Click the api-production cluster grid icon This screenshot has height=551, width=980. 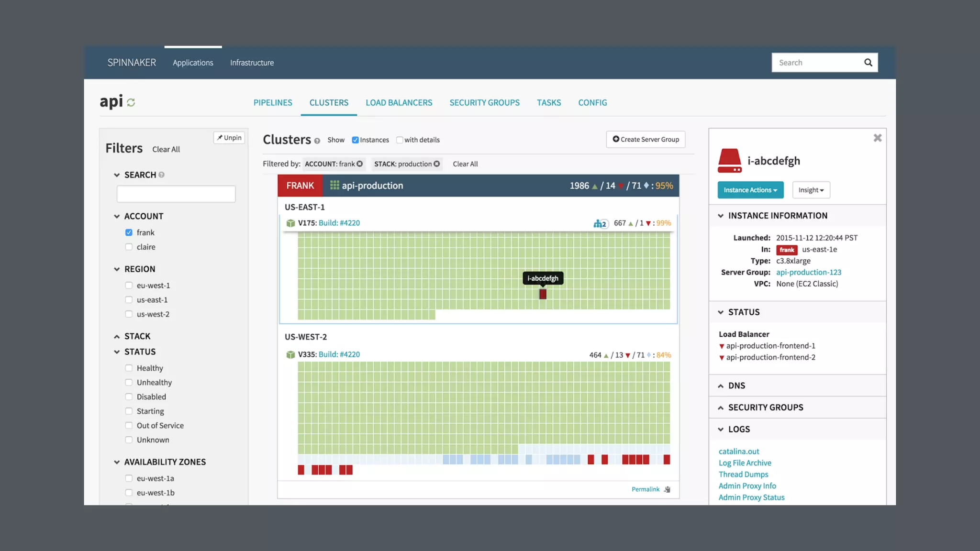[334, 185]
